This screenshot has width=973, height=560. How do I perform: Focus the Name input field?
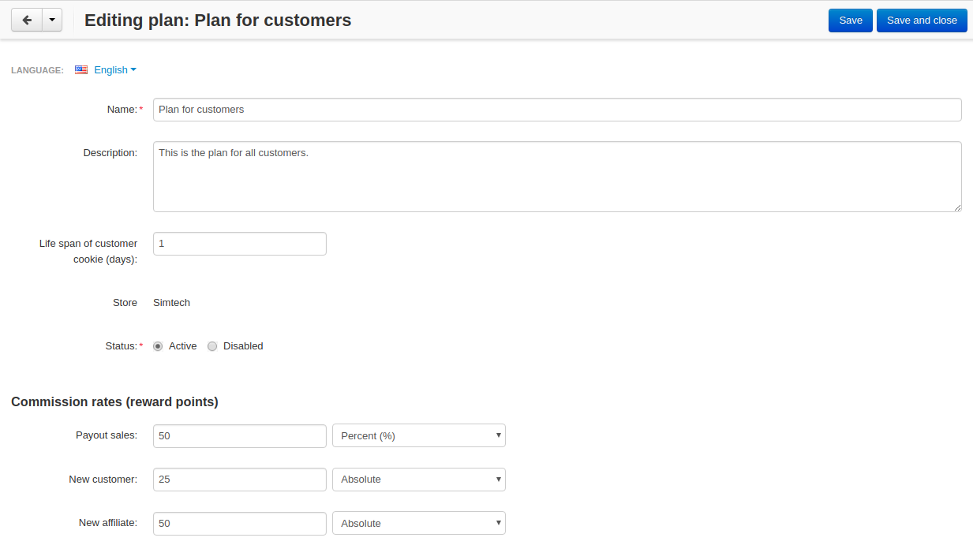pos(557,110)
